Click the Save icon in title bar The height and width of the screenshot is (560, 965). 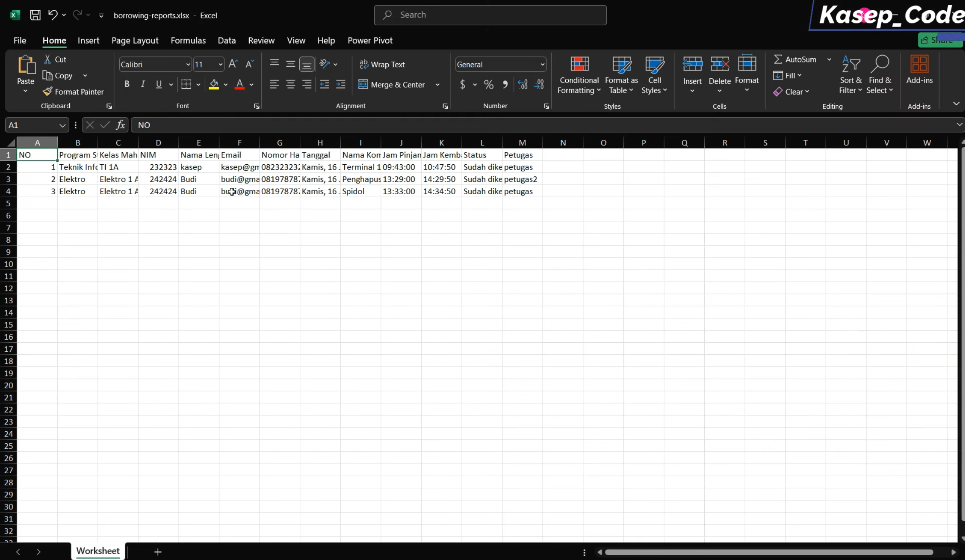35,15
